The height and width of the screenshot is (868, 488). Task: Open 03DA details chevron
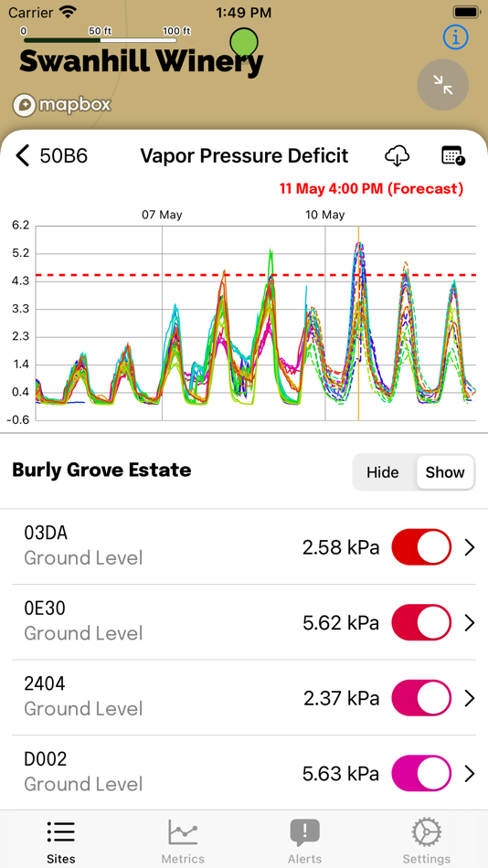470,547
